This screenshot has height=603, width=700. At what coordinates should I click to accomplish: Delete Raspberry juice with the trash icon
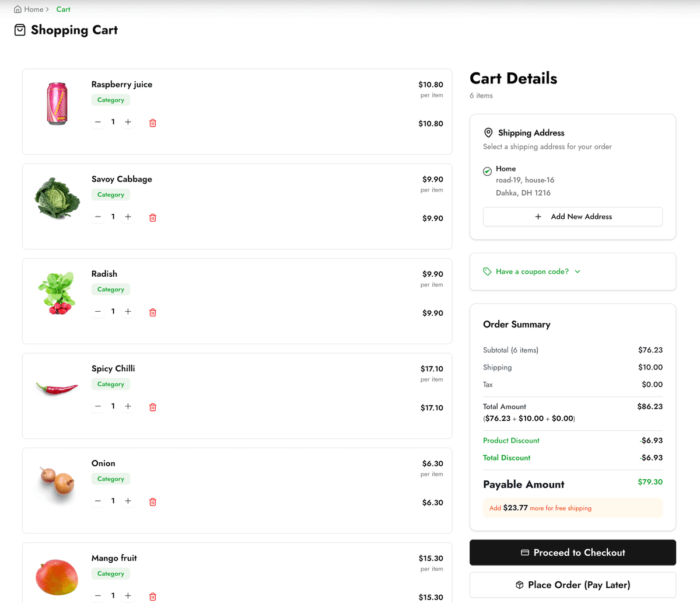click(x=153, y=123)
